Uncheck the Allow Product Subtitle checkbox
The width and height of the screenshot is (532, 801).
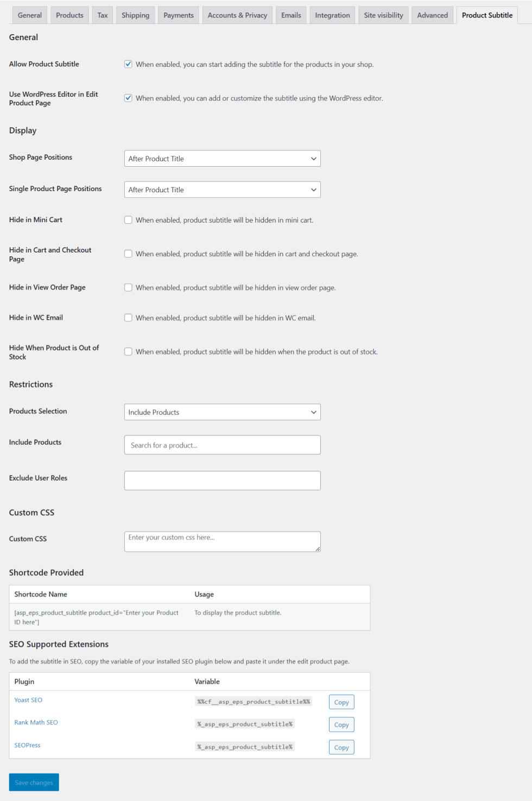128,64
